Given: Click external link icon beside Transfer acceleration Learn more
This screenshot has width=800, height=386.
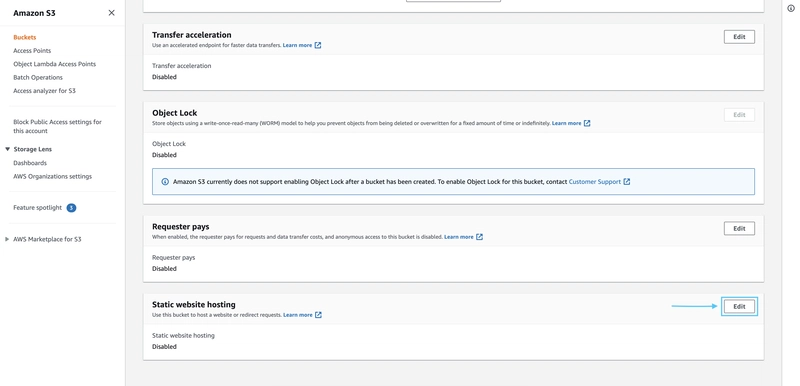Looking at the screenshot, I should click(x=318, y=45).
